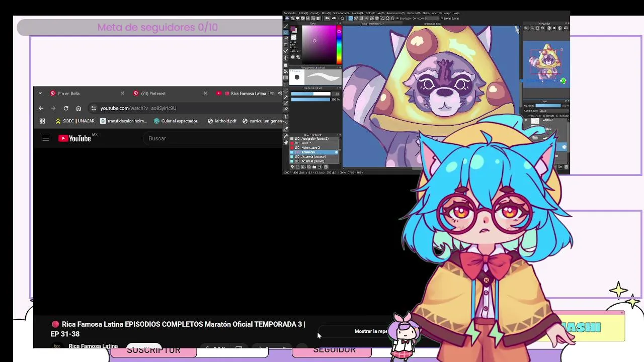Open the browser home page
644x362 pixels.
click(78, 108)
